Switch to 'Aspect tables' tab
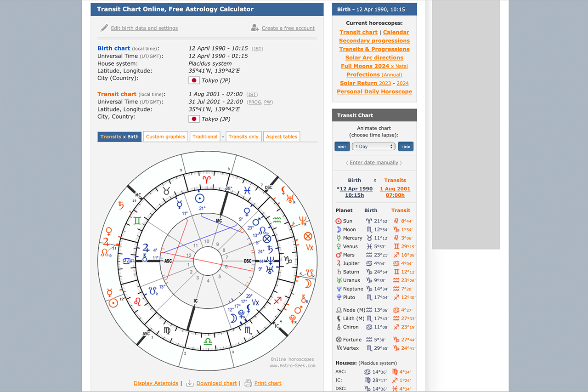The height and width of the screenshot is (392, 588). [x=282, y=136]
